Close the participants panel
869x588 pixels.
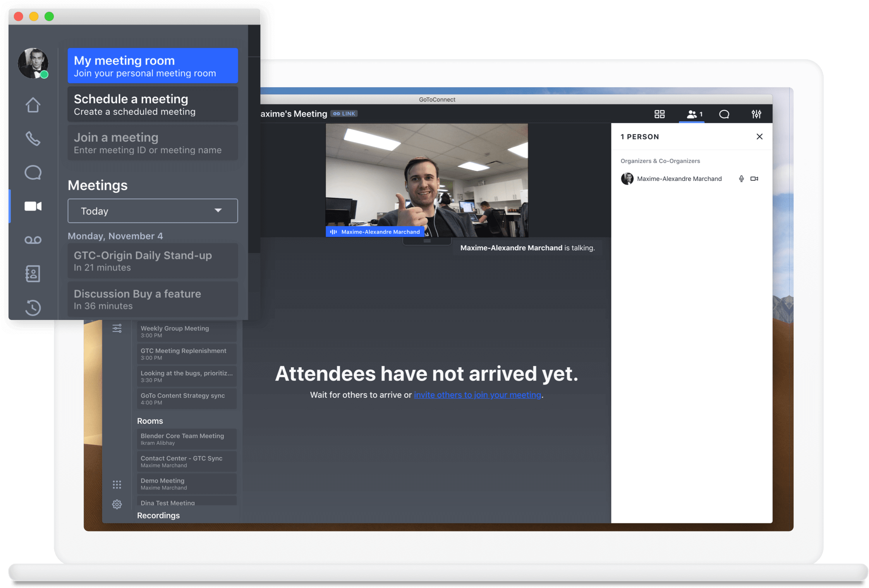[759, 136]
